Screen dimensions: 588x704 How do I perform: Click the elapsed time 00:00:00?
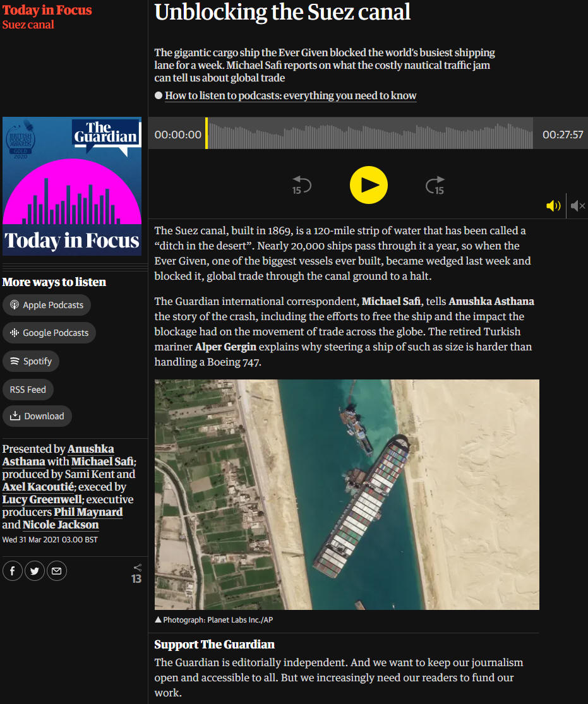178,134
